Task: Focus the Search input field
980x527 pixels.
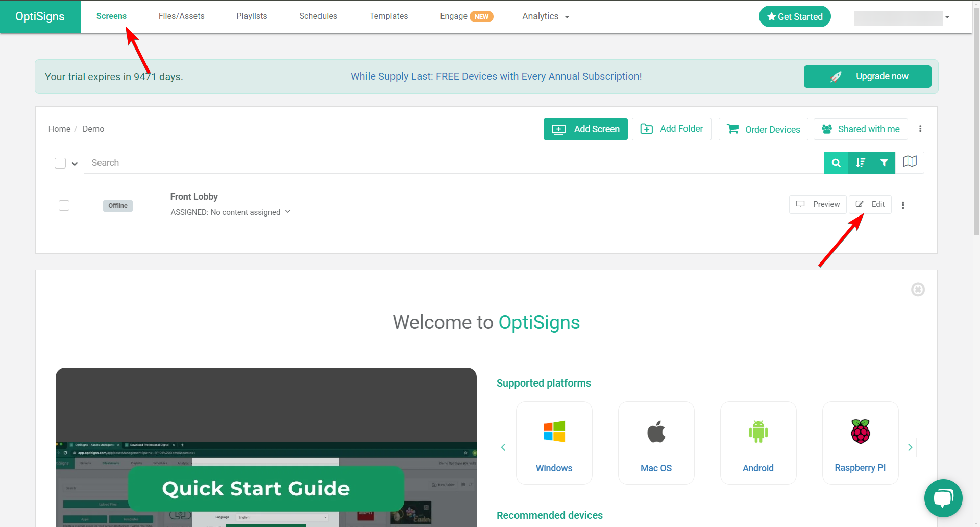Action: 454,163
